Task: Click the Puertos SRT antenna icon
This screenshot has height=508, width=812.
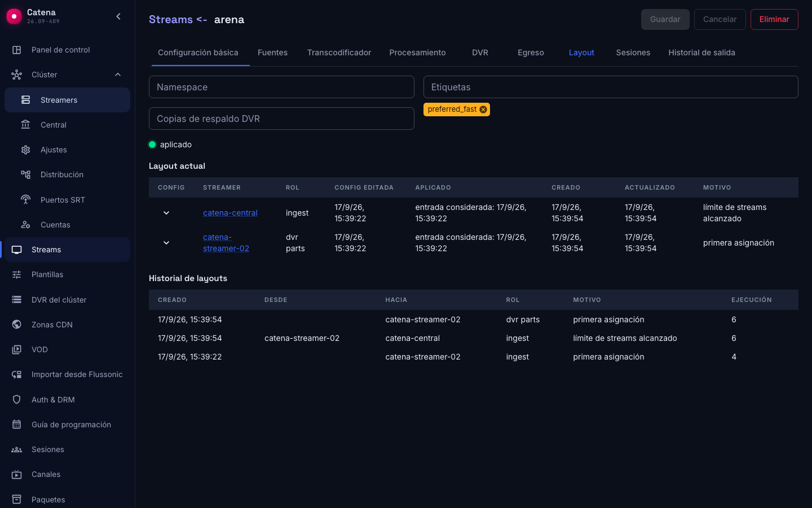Action: (26, 200)
